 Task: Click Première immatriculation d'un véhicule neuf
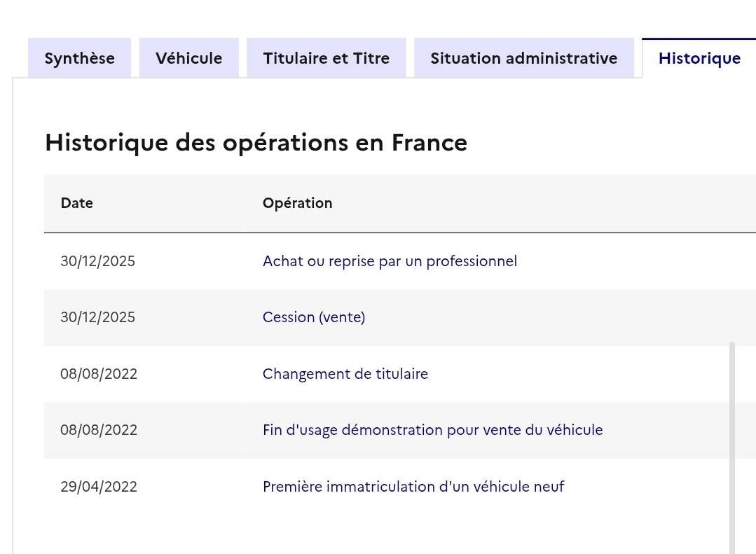(413, 487)
